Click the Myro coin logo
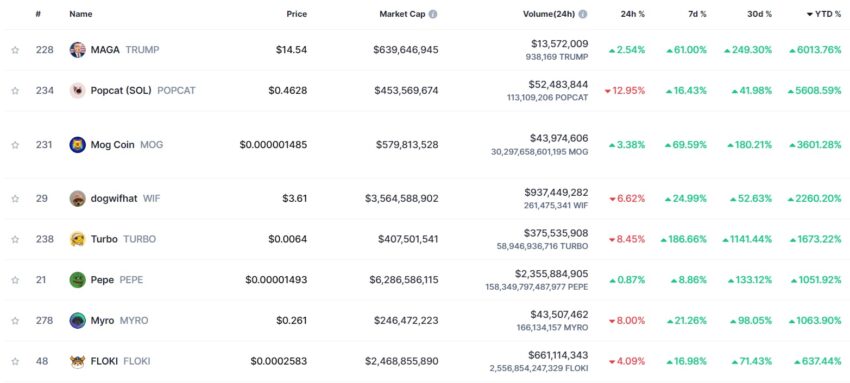This screenshot has height=383, width=850. coord(78,320)
